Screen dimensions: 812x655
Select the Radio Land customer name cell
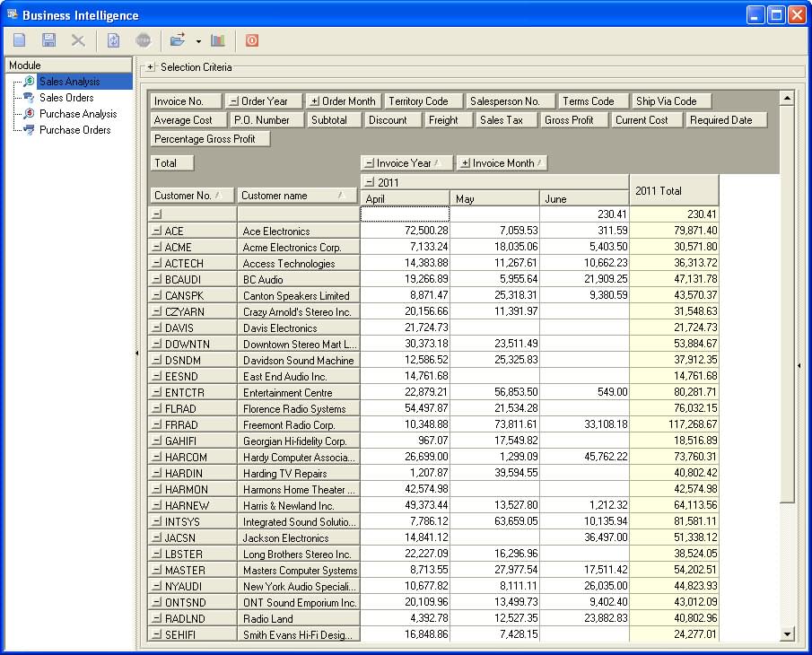point(298,618)
